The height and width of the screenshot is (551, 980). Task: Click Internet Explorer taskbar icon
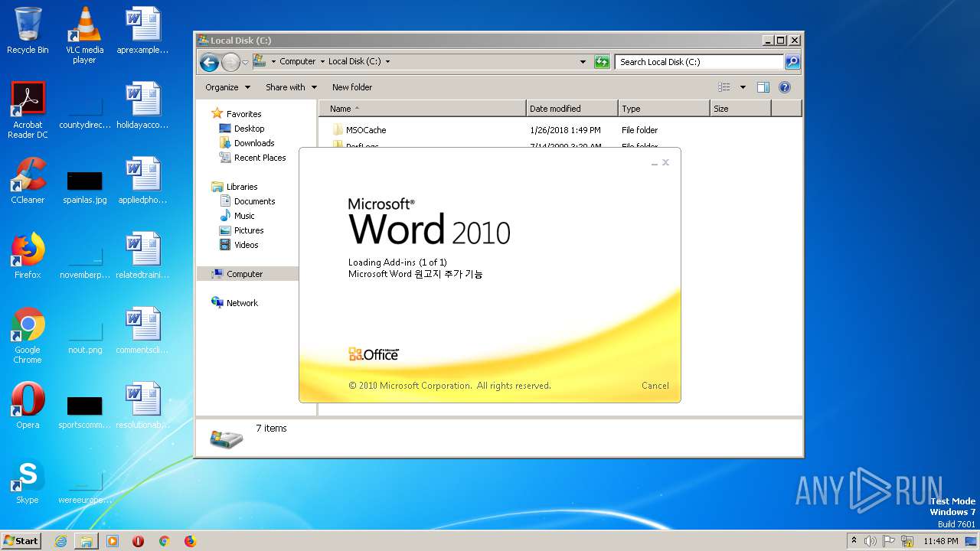60,541
